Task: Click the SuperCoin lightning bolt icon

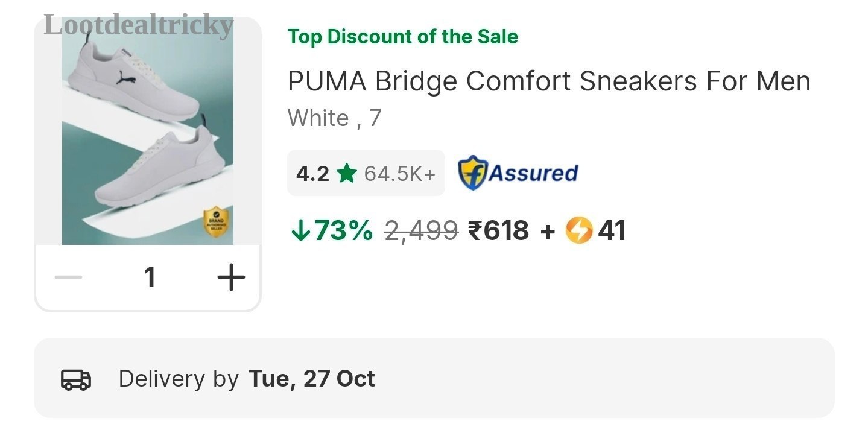Action: (x=579, y=230)
